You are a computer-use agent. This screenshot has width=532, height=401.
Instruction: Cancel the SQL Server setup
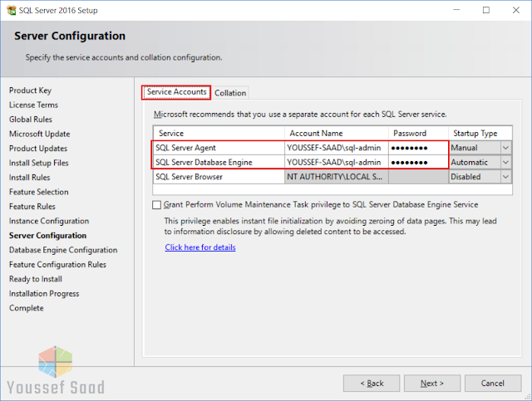[x=493, y=384]
